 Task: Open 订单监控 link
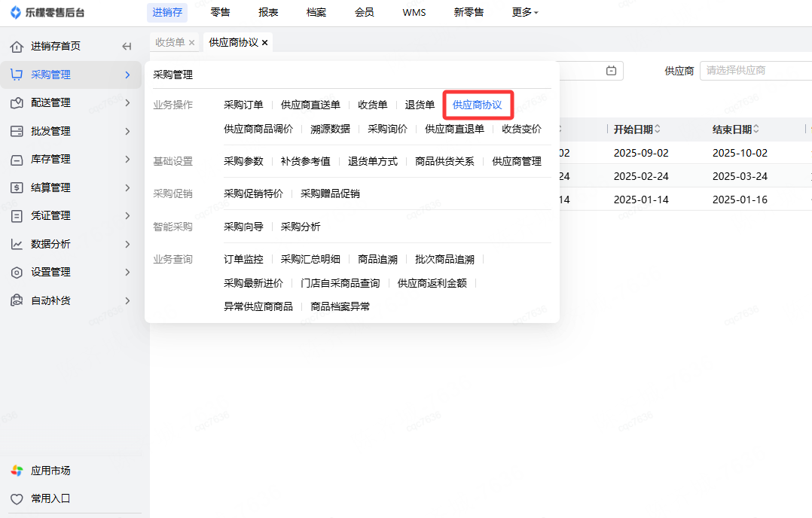[x=243, y=259]
